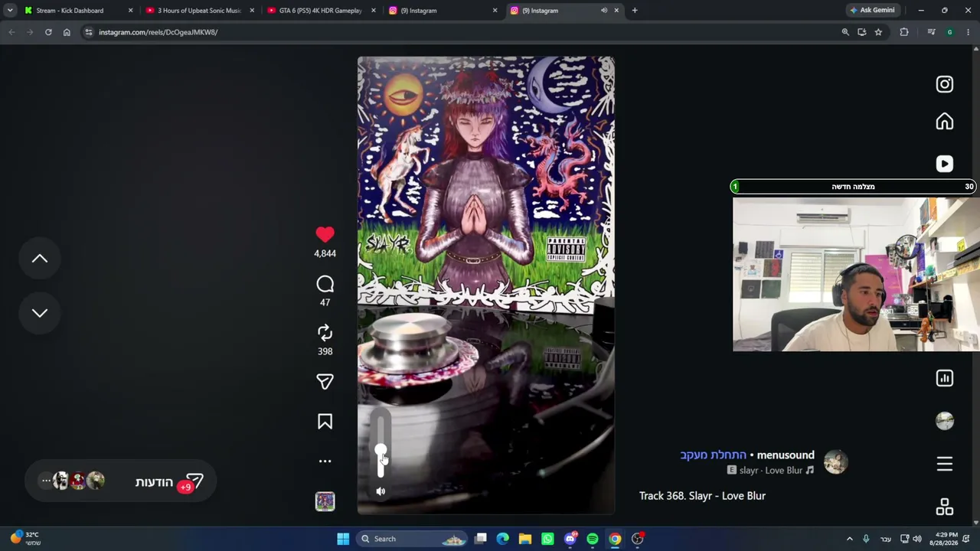Open OBS Studio from the taskbar
Image resolution: width=980 pixels, height=551 pixels.
click(x=637, y=539)
